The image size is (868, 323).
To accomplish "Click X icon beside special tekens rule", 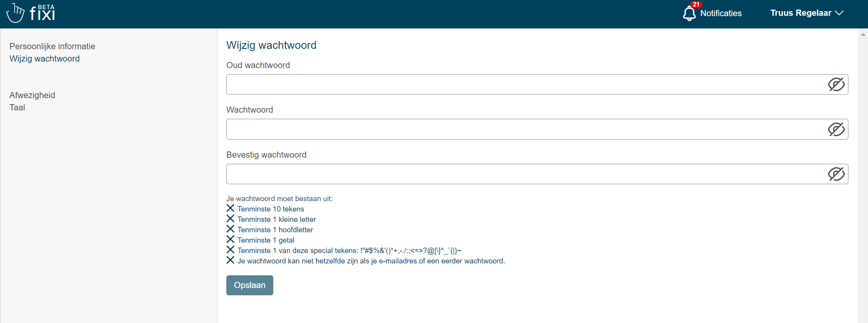I will click(230, 250).
